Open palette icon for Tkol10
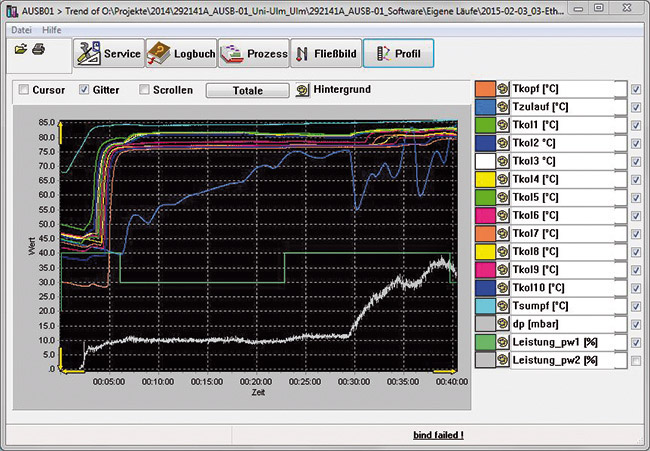The image size is (650, 451). pos(503,288)
